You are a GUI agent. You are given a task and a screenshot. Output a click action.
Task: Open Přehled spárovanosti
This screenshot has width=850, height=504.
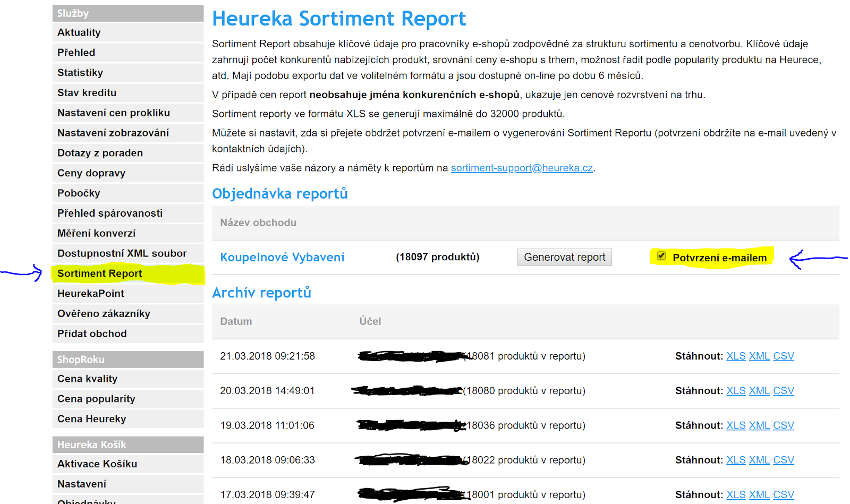point(128,213)
